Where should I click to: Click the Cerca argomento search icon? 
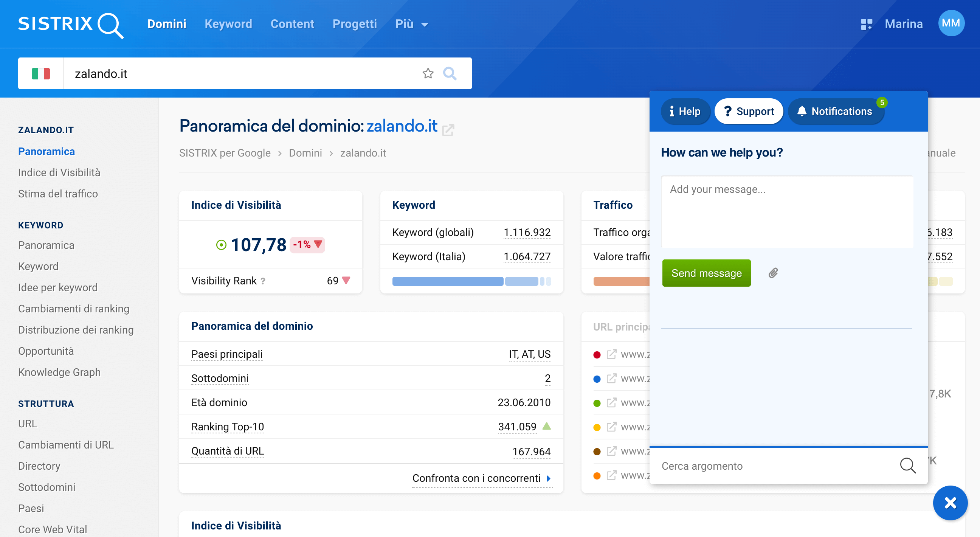(907, 466)
